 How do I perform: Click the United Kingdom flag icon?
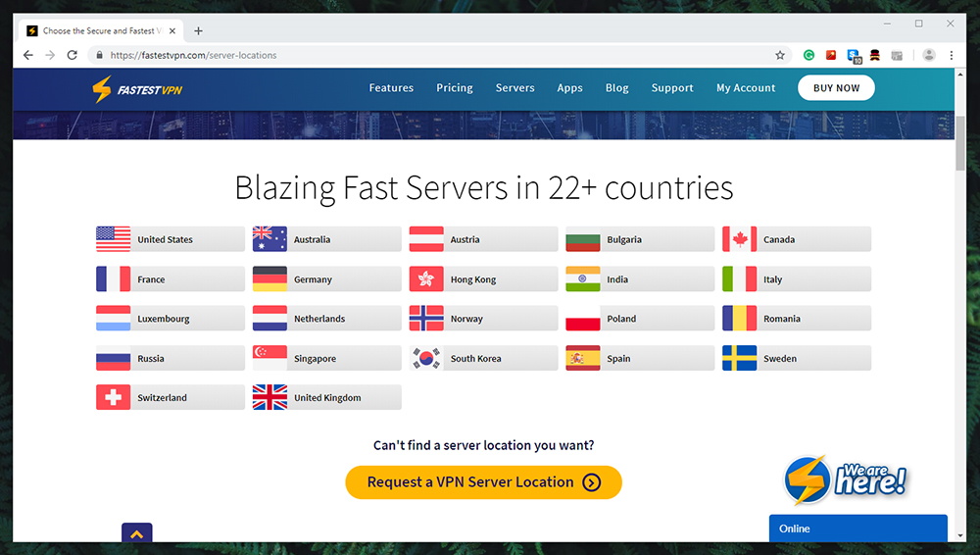269,397
